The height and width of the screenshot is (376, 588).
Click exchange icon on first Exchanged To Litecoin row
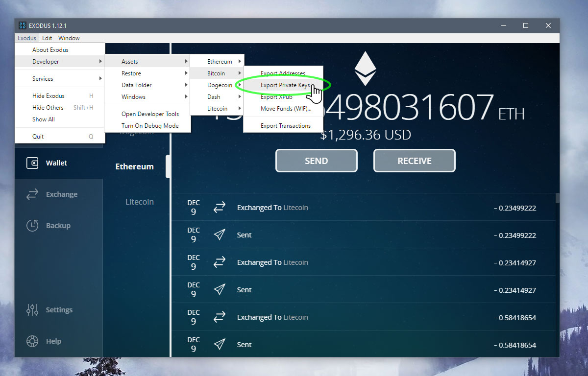(219, 208)
